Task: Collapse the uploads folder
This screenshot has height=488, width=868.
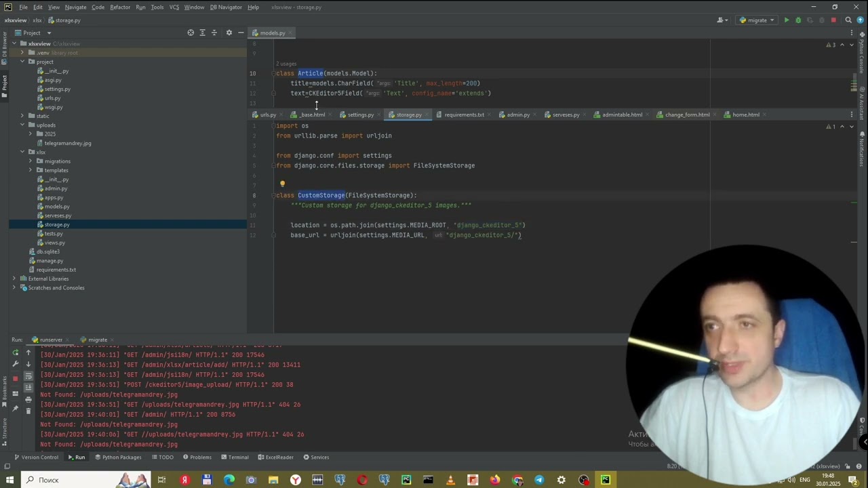Action: tap(22, 125)
